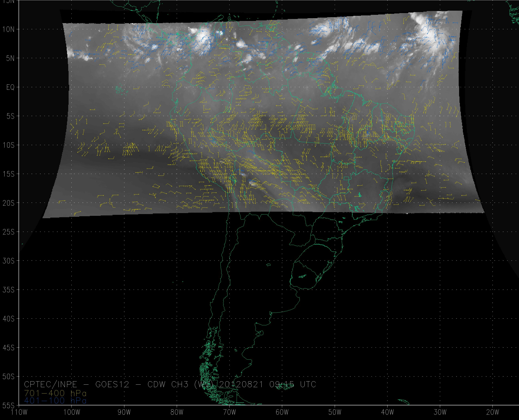Click the 20S latitude axis label
The height and width of the screenshot is (420, 519).
pyautogui.click(x=9, y=203)
